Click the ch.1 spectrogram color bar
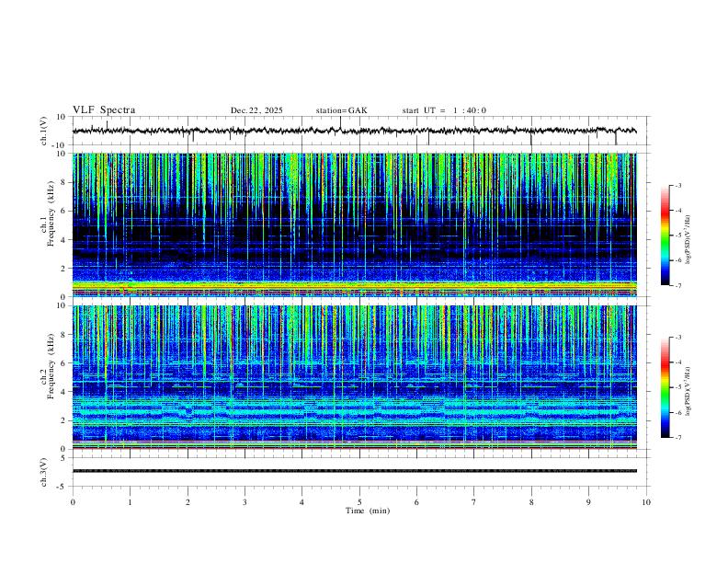The height and width of the screenshot is (563, 728). point(665,236)
